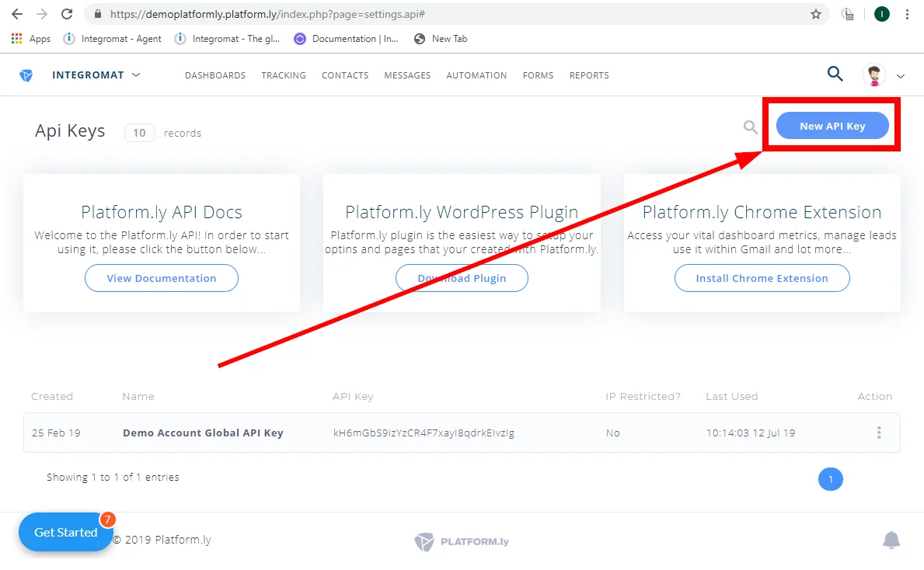Image resolution: width=924 pixels, height=570 pixels.
Task: Expand the INTEGROMAT account dropdown
Action: click(96, 75)
